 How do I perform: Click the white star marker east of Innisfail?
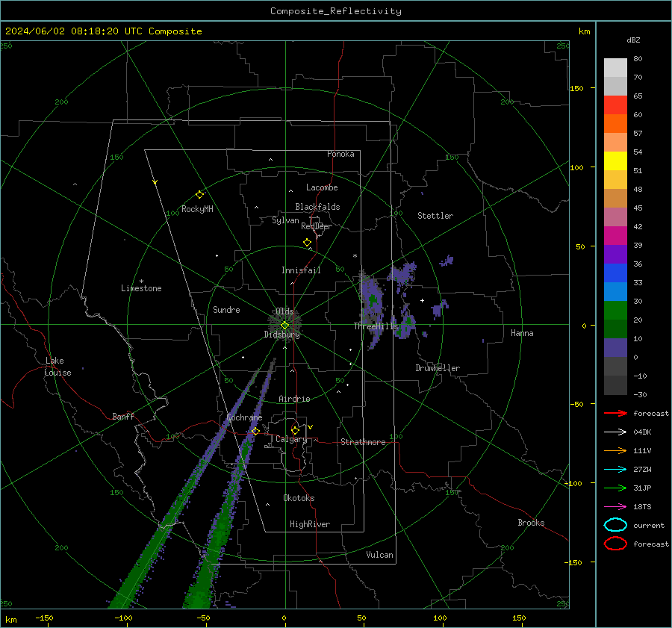click(x=355, y=256)
